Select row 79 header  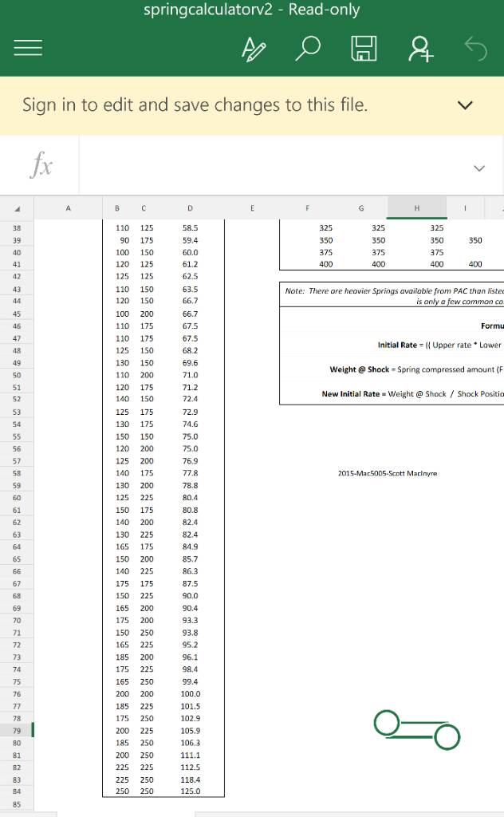[x=17, y=730]
